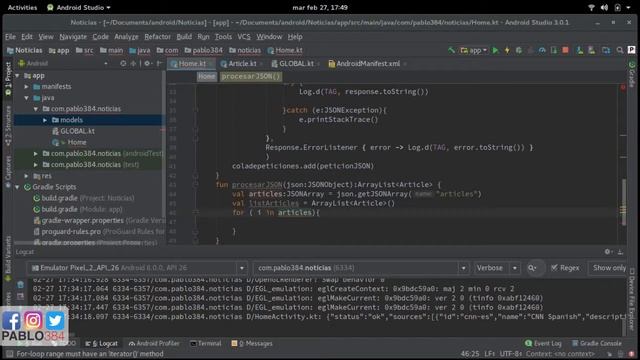Open the Verbose log level dropdown
The image size is (640, 360).
(x=497, y=268)
